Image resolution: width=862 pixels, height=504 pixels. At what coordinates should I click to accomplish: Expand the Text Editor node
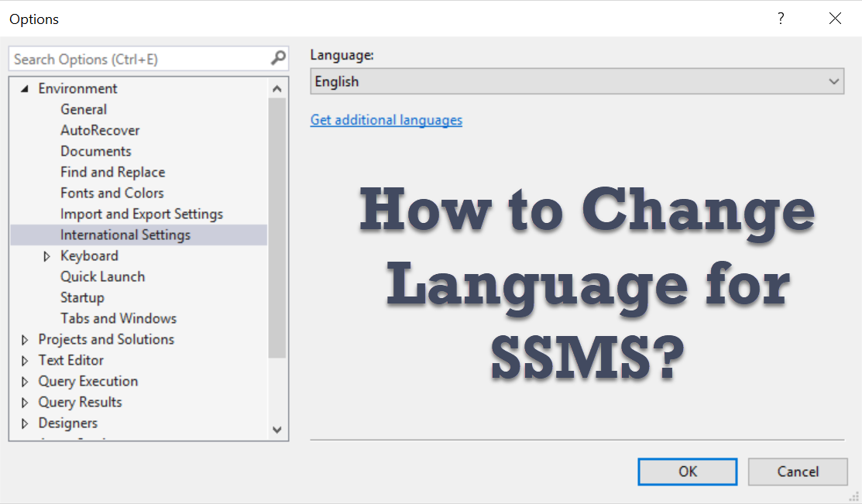[25, 361]
